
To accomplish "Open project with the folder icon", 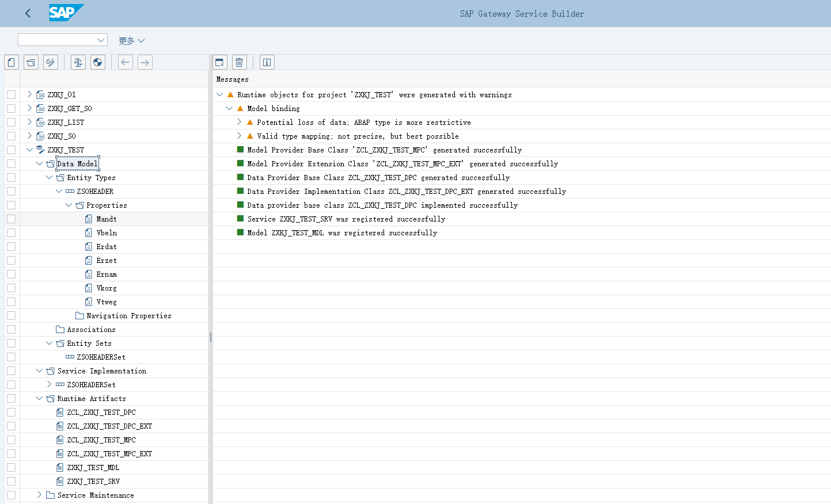I will (31, 62).
